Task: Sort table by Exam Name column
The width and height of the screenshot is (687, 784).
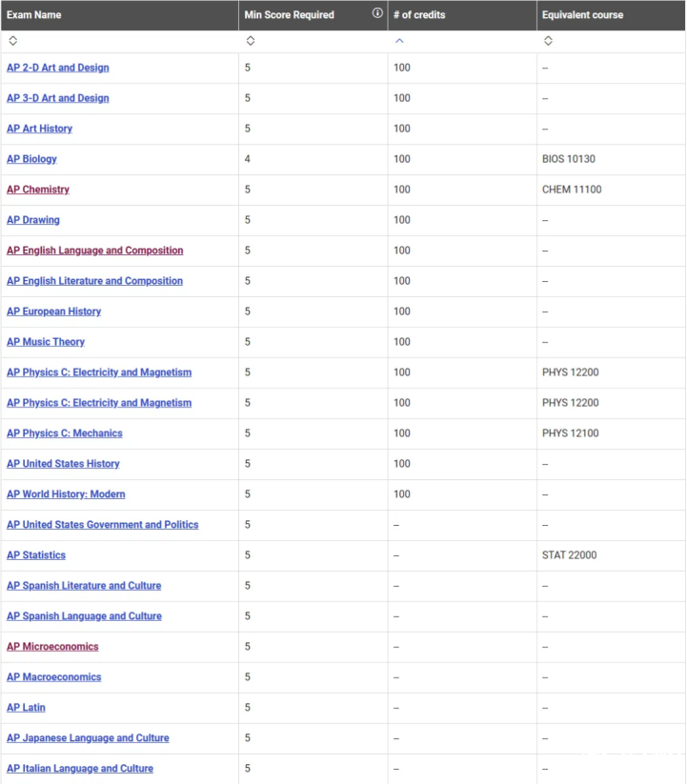Action: tap(13, 41)
